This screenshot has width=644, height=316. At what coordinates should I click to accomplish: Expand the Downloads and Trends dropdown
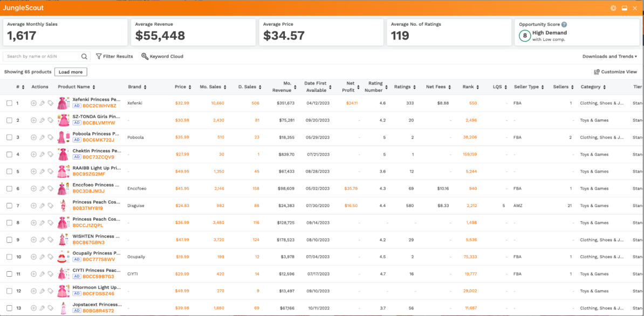(609, 57)
